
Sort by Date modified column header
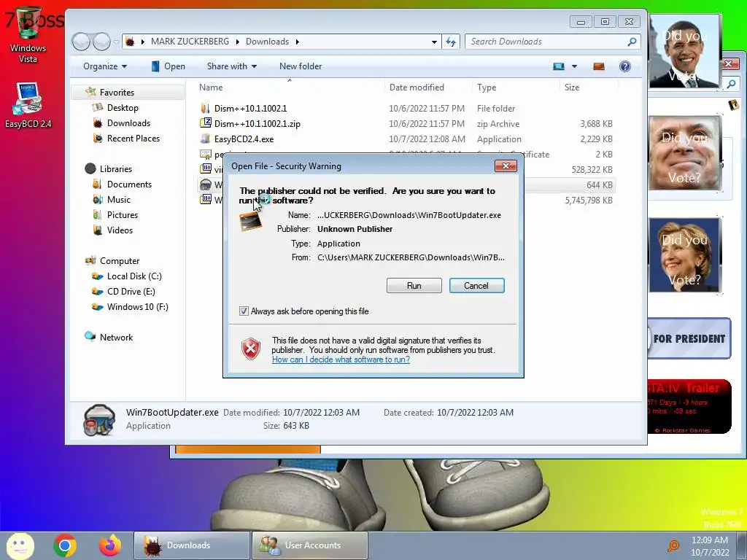[x=417, y=87]
